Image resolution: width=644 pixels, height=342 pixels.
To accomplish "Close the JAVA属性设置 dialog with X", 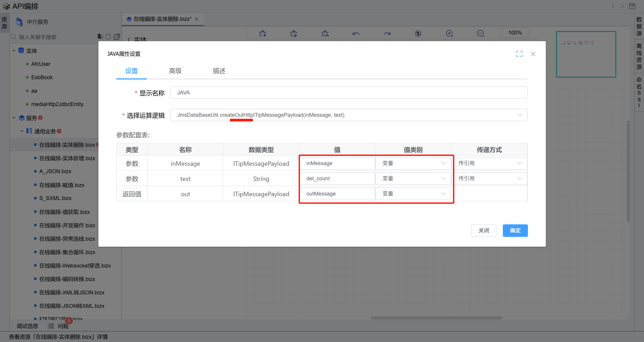I will point(533,54).
